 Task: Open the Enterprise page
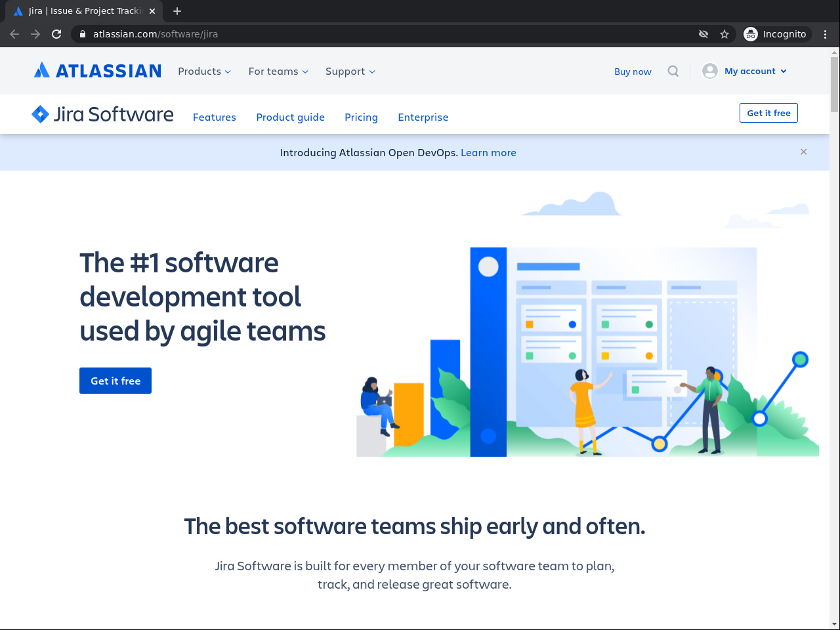pyautogui.click(x=423, y=117)
